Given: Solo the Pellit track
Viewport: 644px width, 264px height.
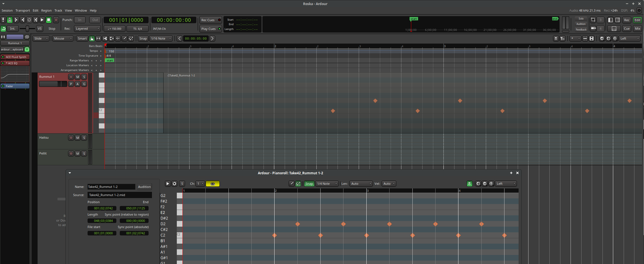Looking at the screenshot, I should (x=84, y=154).
